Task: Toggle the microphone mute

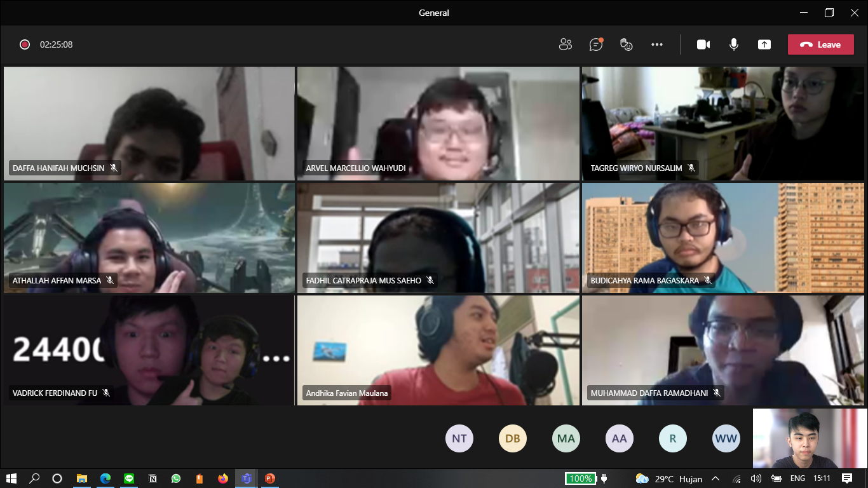Action: coord(733,44)
